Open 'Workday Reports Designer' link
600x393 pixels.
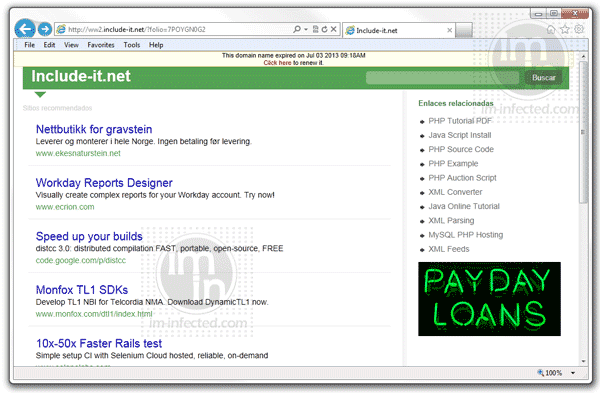104,183
